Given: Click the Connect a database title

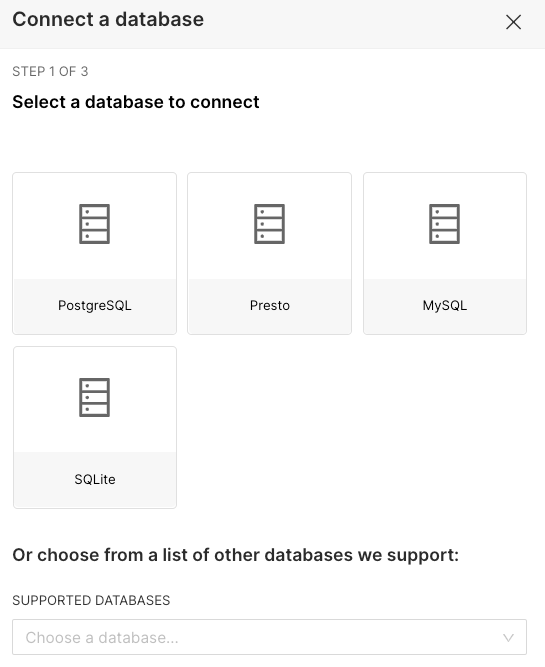Looking at the screenshot, I should click(x=108, y=20).
